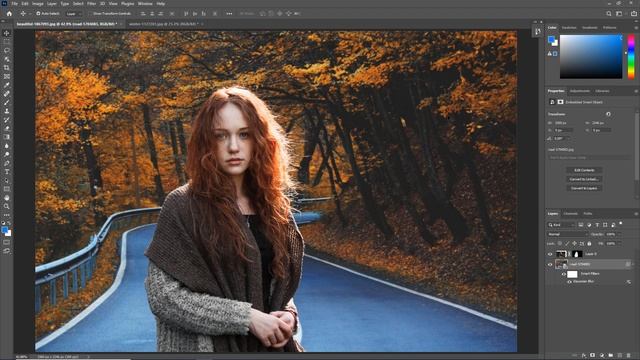Toggle the layer filter on/off switch
This screenshot has height=360, width=640.
(621, 223)
